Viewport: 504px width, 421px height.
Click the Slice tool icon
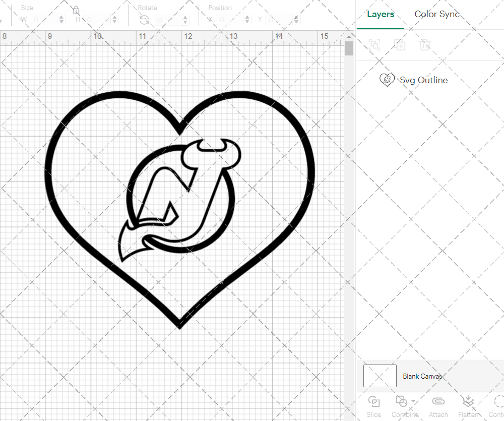click(374, 402)
